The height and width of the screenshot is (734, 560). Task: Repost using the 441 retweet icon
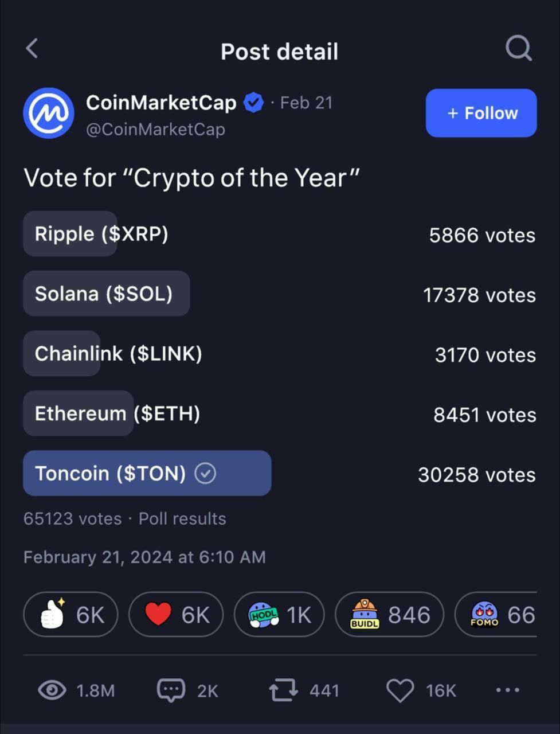[284, 690]
